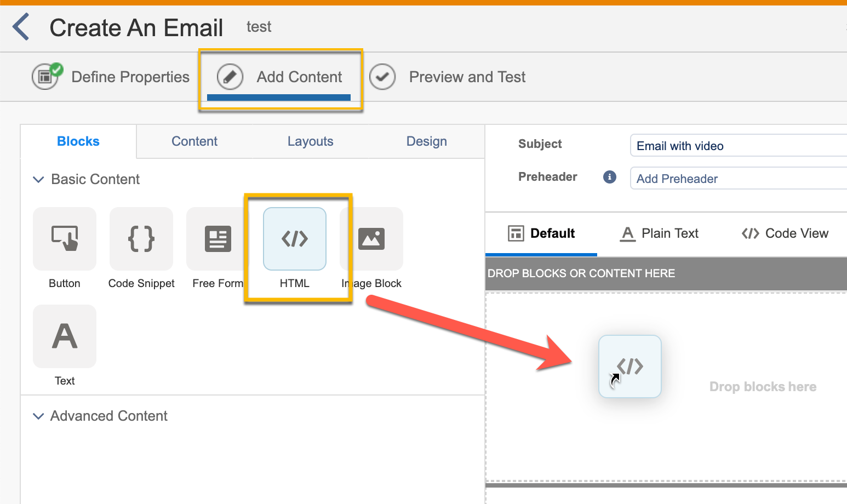Go back using the left arrow icon

pos(21,27)
